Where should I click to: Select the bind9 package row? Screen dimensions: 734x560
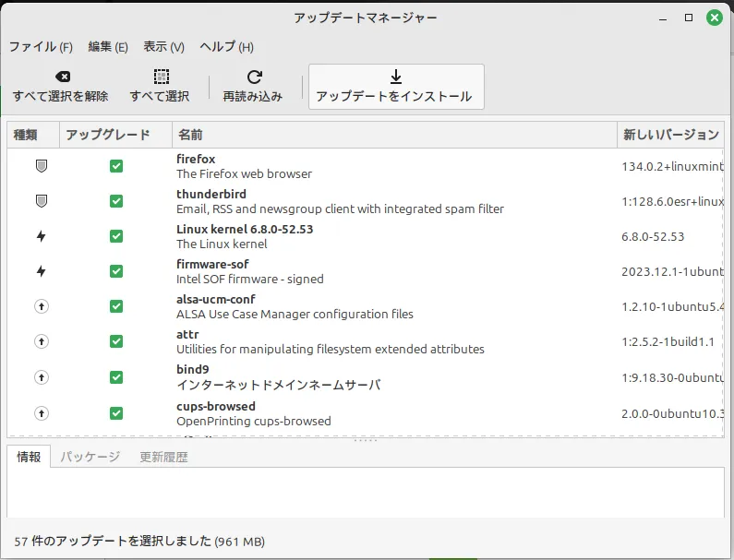tap(369, 376)
